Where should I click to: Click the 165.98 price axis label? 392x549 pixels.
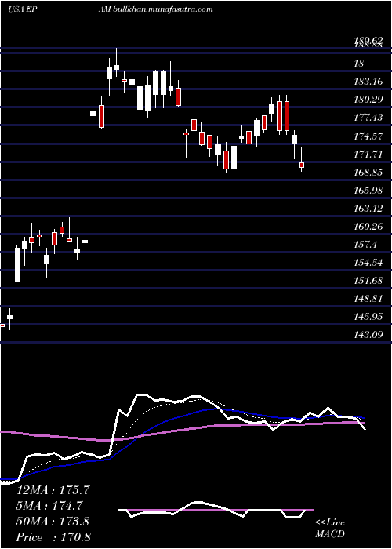pyautogui.click(x=368, y=191)
